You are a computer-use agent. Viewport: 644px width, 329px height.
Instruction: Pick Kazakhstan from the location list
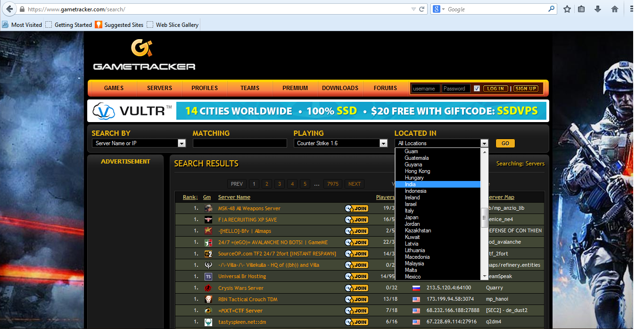438,230
